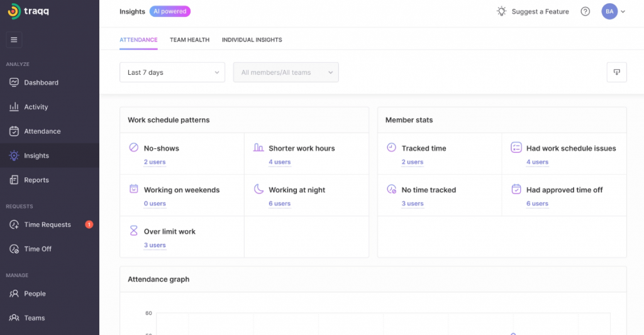Open Attendance in the sidebar
This screenshot has width=644, height=335.
(x=42, y=131)
